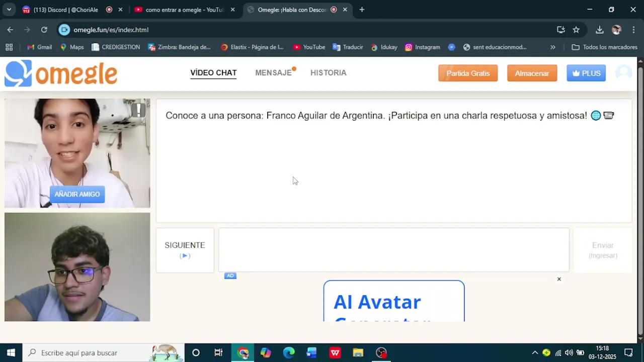644x362 pixels.
Task: Open the HISTORIA tab
Action: pyautogui.click(x=329, y=73)
